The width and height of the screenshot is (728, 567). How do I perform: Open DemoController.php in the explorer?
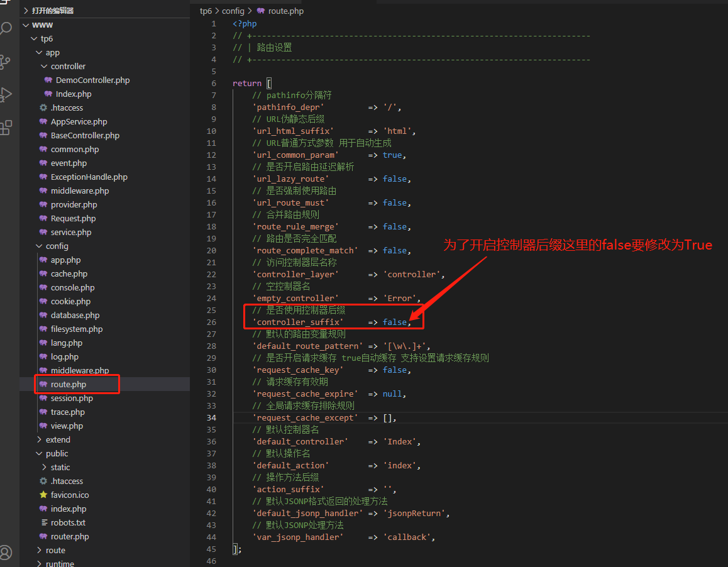(x=92, y=80)
